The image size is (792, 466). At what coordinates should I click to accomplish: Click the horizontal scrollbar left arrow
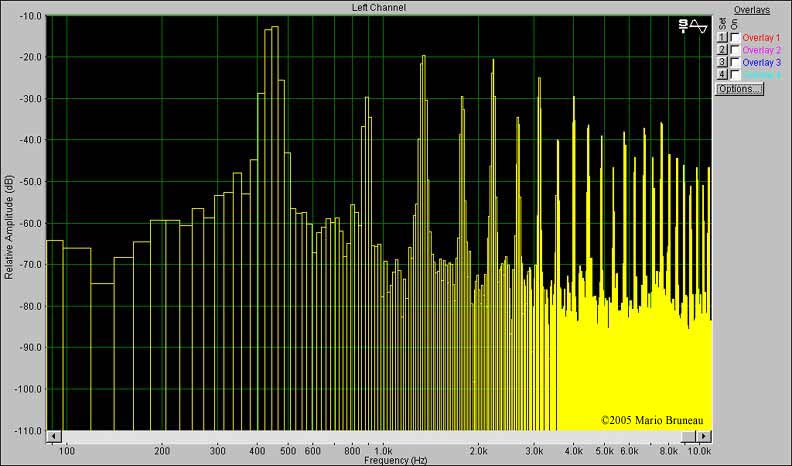click(54, 436)
